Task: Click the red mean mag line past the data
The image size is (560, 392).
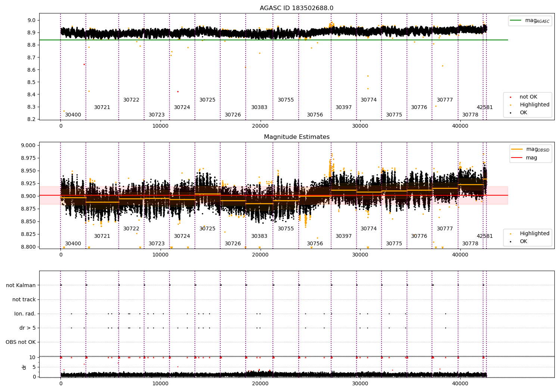Action: point(497,195)
